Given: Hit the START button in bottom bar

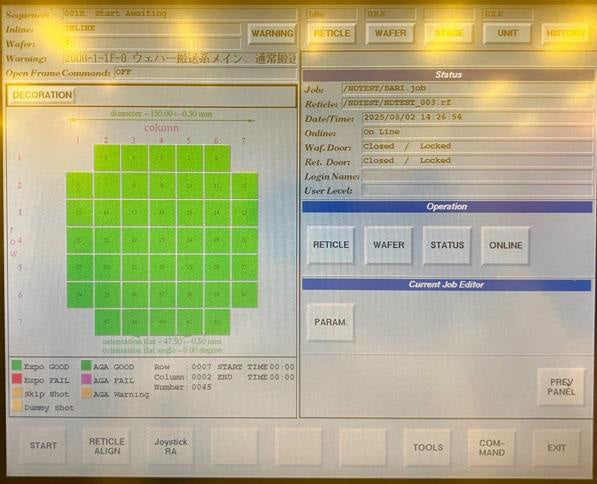Looking at the screenshot, I should pyautogui.click(x=43, y=446).
